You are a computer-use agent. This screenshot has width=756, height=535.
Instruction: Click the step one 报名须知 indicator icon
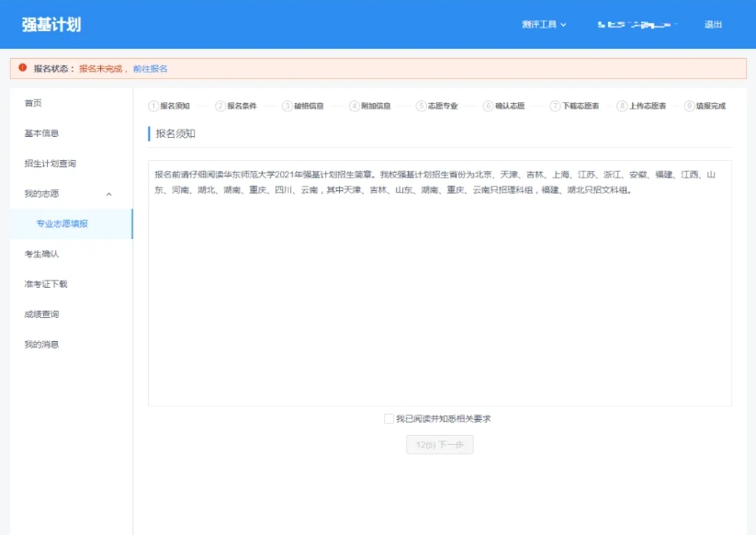point(152,104)
